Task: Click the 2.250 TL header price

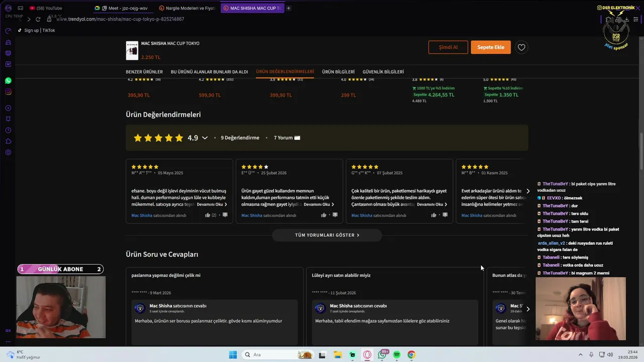Action: 151,57
